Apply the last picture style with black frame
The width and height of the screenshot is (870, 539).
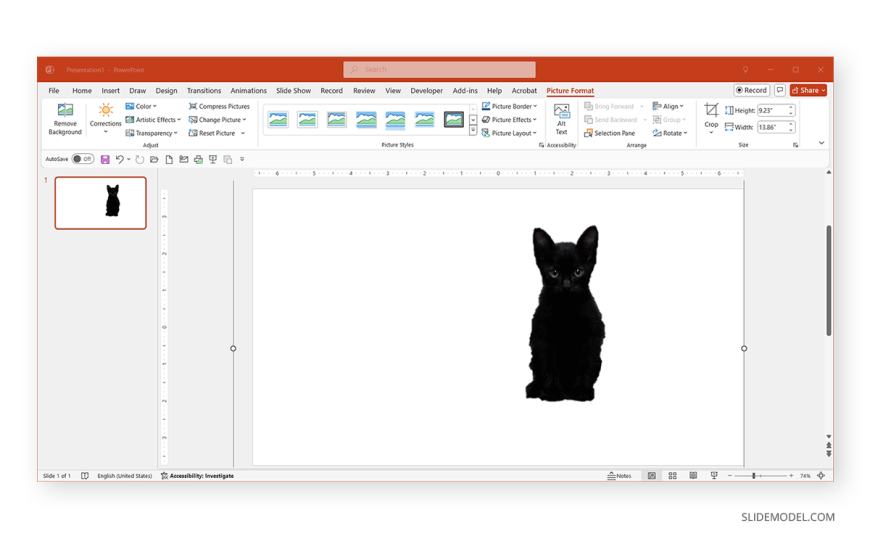click(454, 119)
